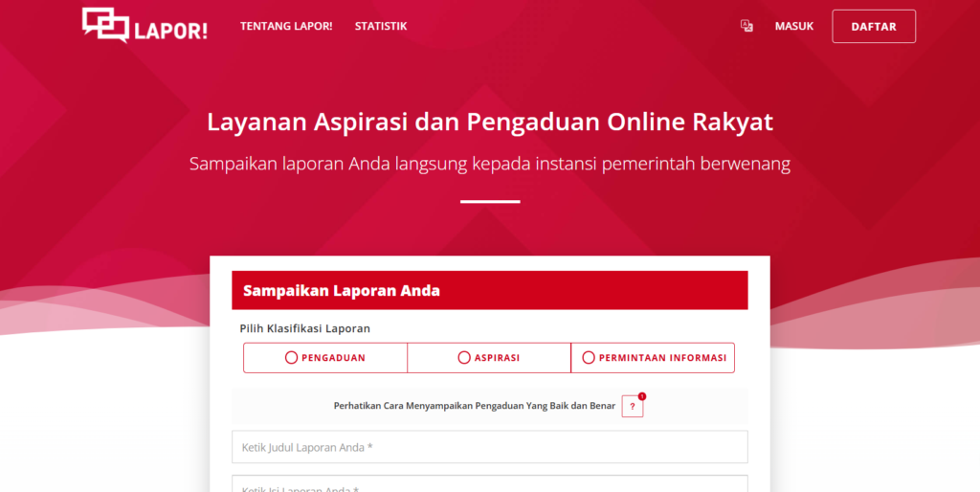The image size is (980, 492).
Task: Click the question mark help icon
Action: (x=632, y=407)
